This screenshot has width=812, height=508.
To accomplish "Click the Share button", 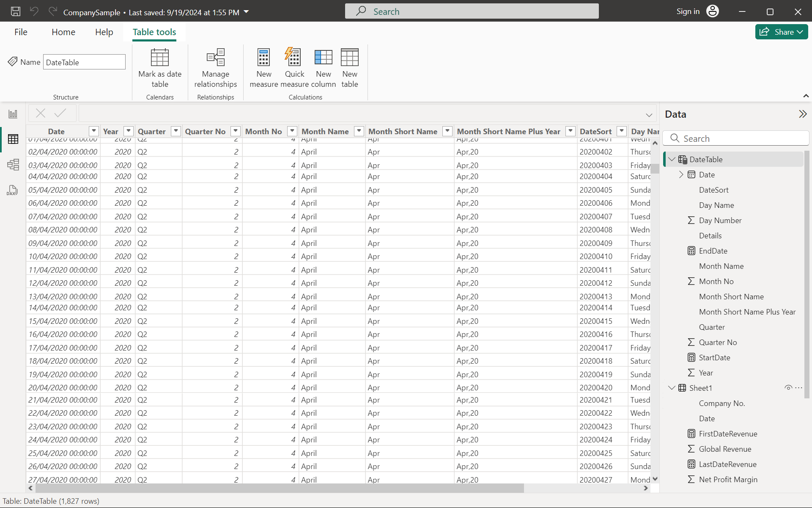I will (782, 32).
